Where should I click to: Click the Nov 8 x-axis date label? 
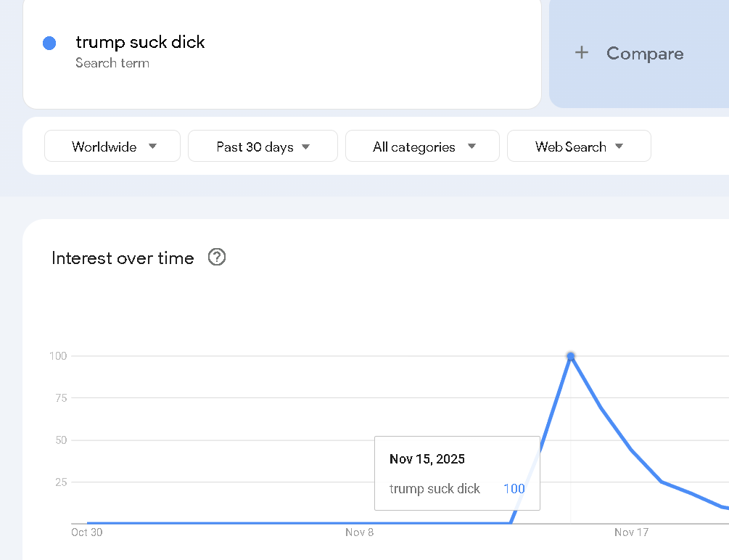pos(360,532)
